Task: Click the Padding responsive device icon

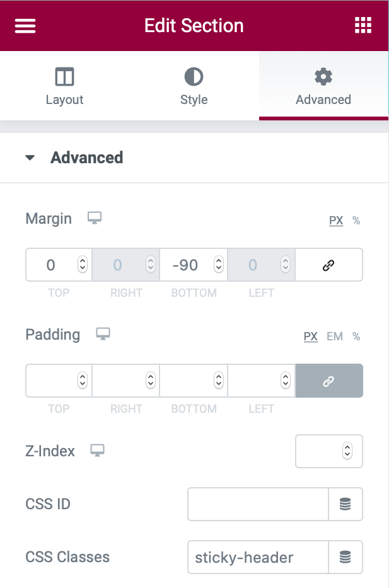Action: 103,334
